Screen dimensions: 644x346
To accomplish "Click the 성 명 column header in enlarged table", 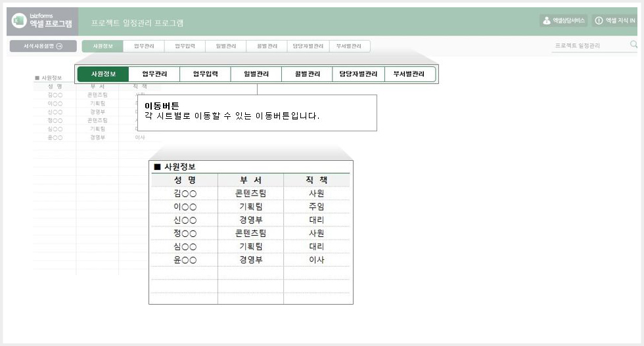I will coord(185,180).
